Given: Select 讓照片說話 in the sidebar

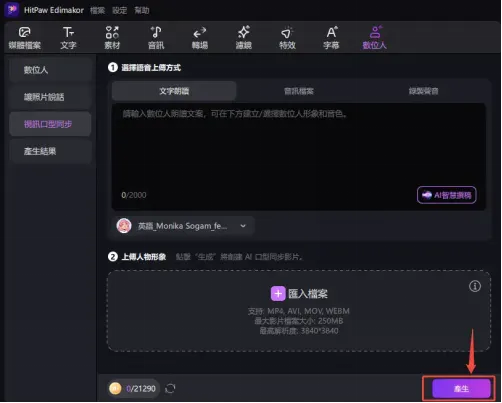Looking at the screenshot, I should point(50,97).
